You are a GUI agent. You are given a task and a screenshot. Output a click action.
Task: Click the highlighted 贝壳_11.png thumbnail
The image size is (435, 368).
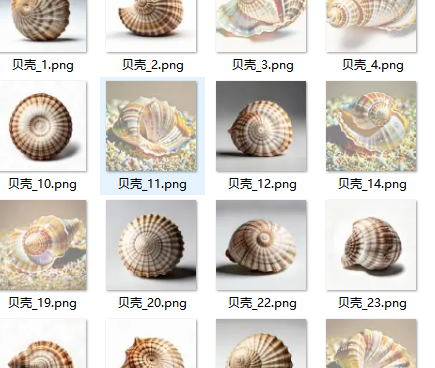[x=151, y=126]
